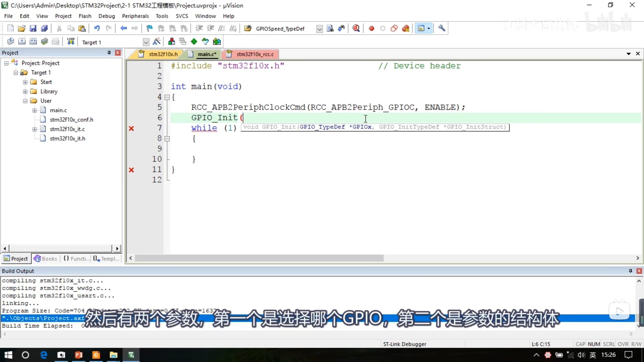Switch to the Books panel tab

46,259
